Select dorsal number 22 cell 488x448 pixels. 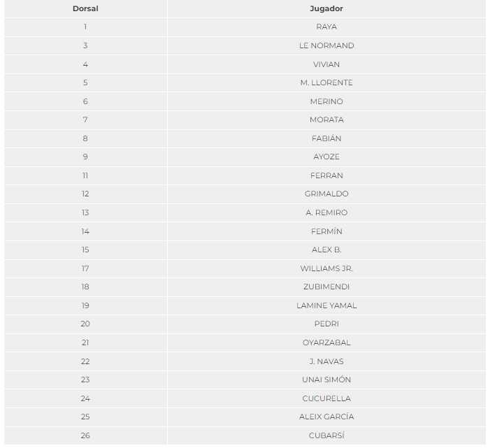(85, 361)
